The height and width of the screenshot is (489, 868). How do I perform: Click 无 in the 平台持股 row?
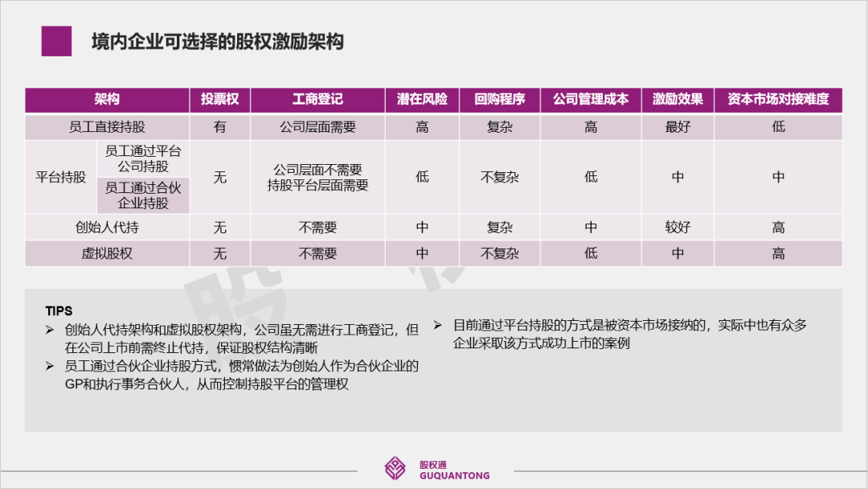(x=219, y=177)
